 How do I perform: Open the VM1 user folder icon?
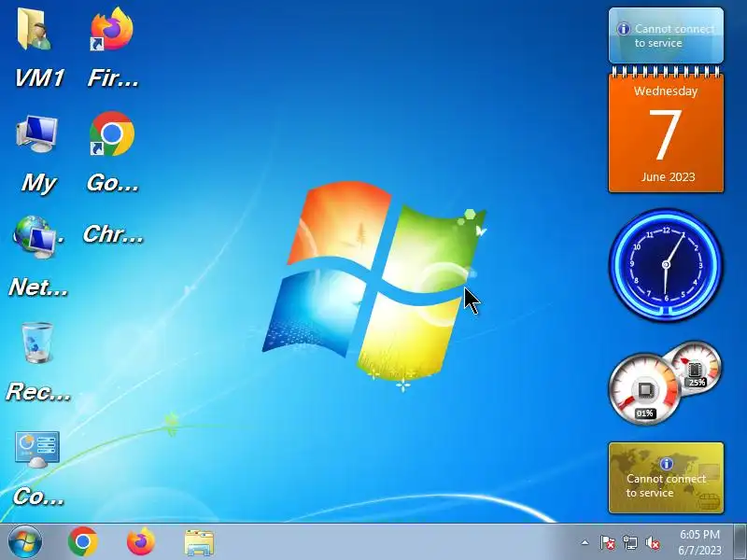tap(35, 29)
